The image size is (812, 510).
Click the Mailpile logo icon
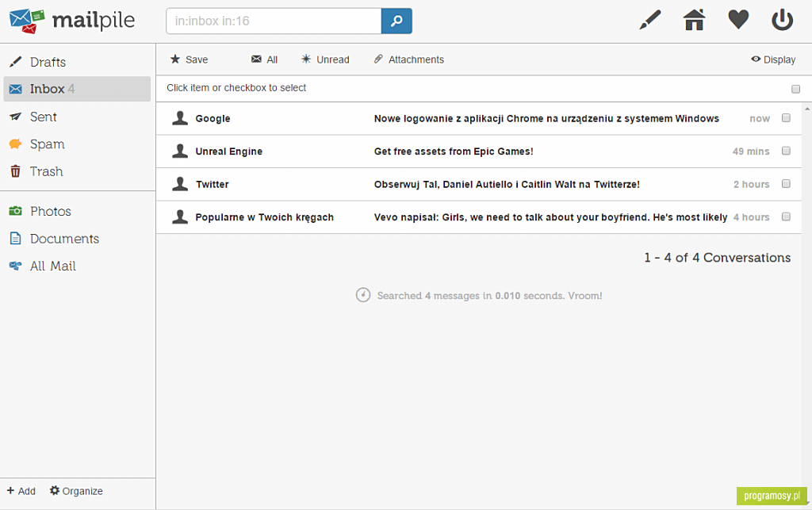tap(27, 21)
